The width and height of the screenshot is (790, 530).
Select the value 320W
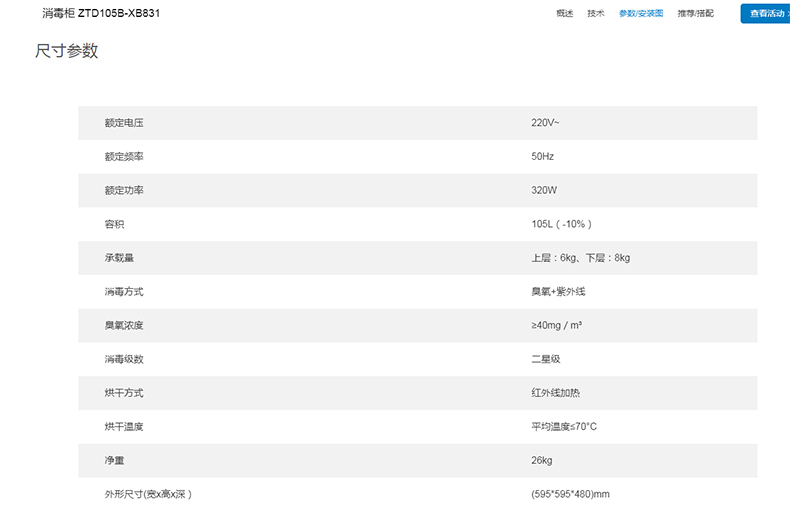(x=544, y=190)
